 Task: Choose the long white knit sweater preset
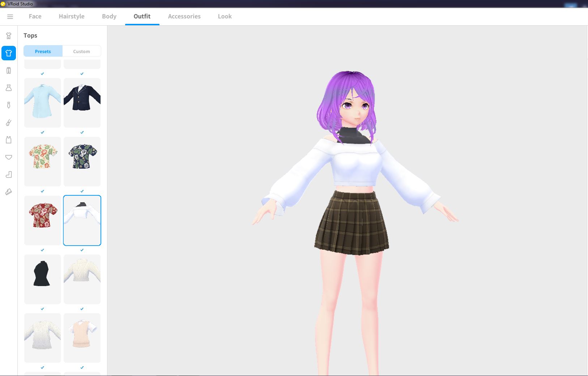(43, 338)
